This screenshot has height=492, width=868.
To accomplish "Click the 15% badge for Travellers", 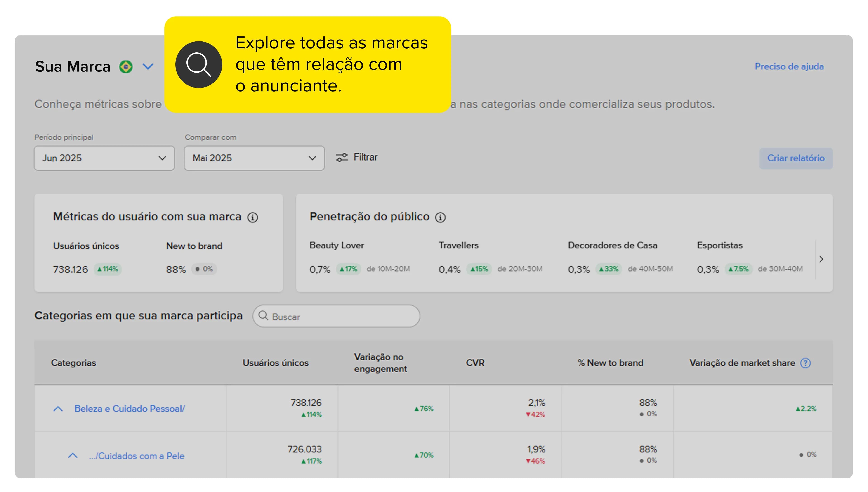I will coord(479,269).
